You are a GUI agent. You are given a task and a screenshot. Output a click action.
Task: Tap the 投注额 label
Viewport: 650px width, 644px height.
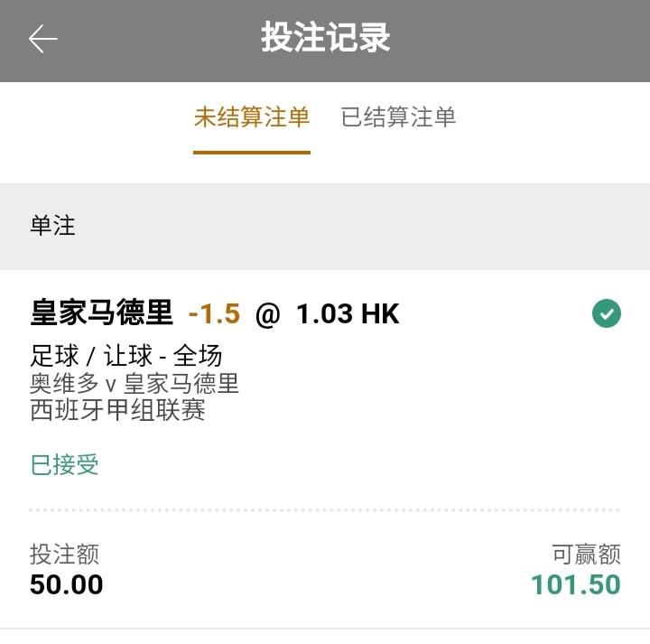(64, 554)
